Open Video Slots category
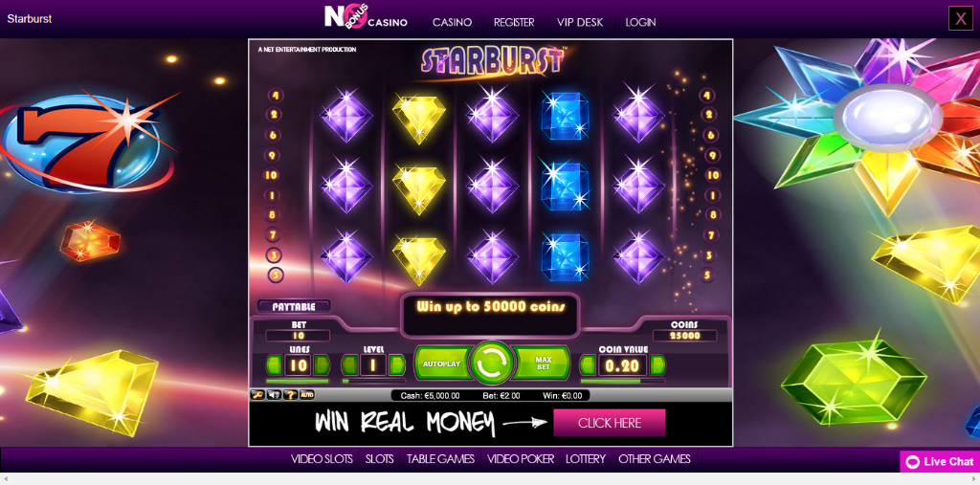The width and height of the screenshot is (980, 485). 322,459
